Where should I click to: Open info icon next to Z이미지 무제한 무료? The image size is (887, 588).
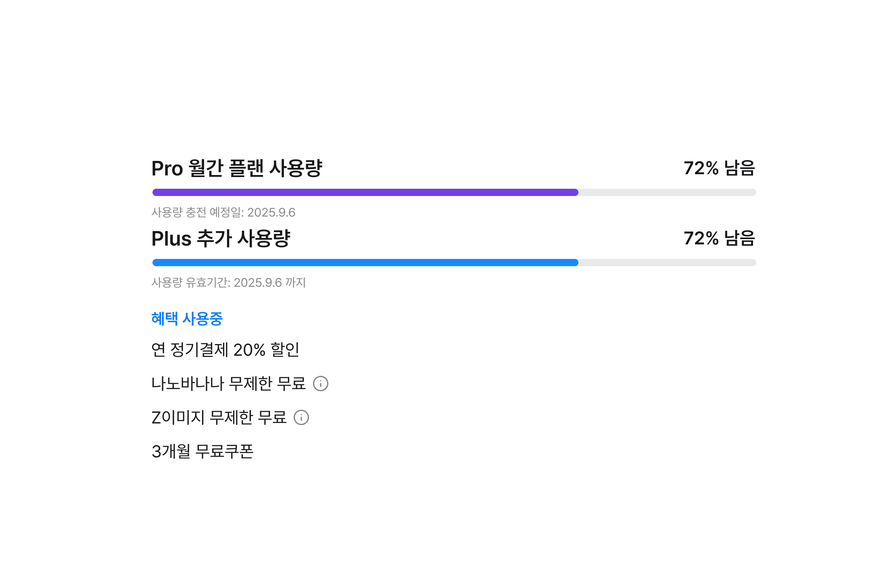tap(301, 417)
